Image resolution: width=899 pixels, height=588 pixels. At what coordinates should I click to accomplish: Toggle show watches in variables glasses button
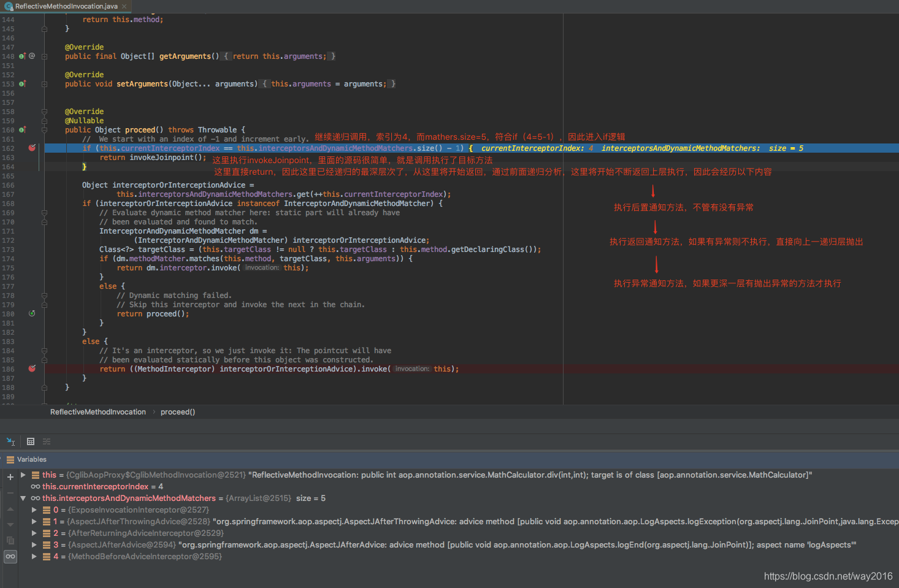(10, 557)
